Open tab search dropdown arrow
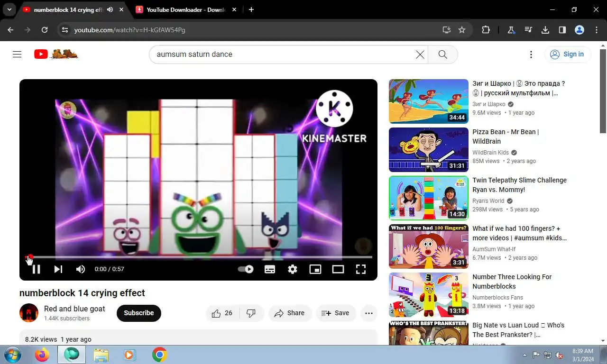 (9, 9)
